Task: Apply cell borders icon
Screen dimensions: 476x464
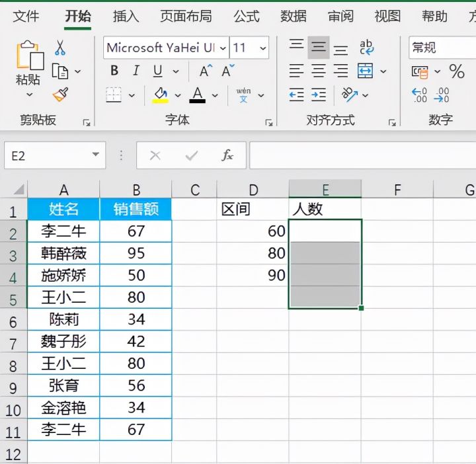Action: pos(114,95)
